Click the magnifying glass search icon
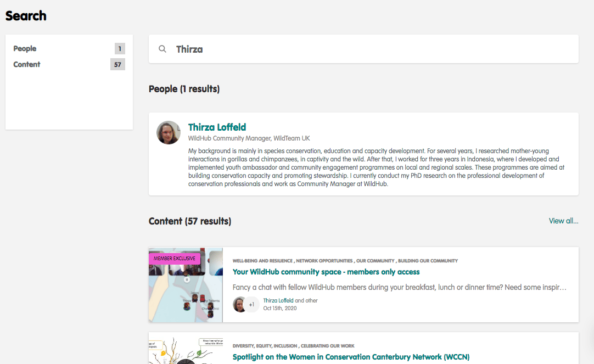The image size is (594, 364). [x=162, y=49]
